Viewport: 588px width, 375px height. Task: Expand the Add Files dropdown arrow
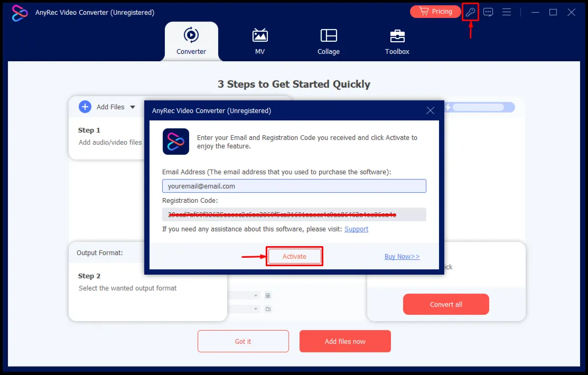tap(133, 107)
